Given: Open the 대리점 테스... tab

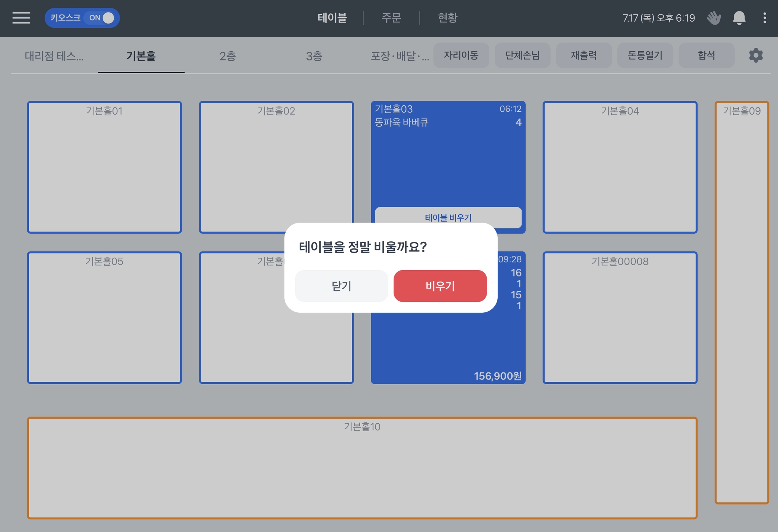Looking at the screenshot, I should [x=54, y=56].
